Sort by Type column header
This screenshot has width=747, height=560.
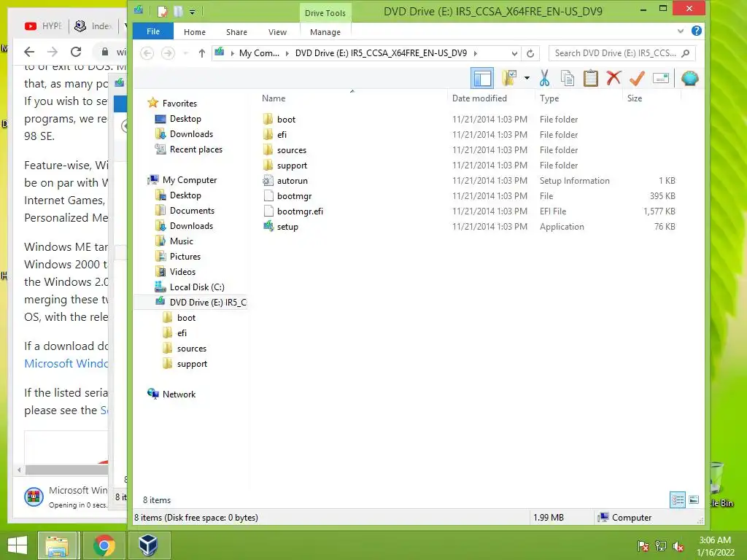(549, 98)
